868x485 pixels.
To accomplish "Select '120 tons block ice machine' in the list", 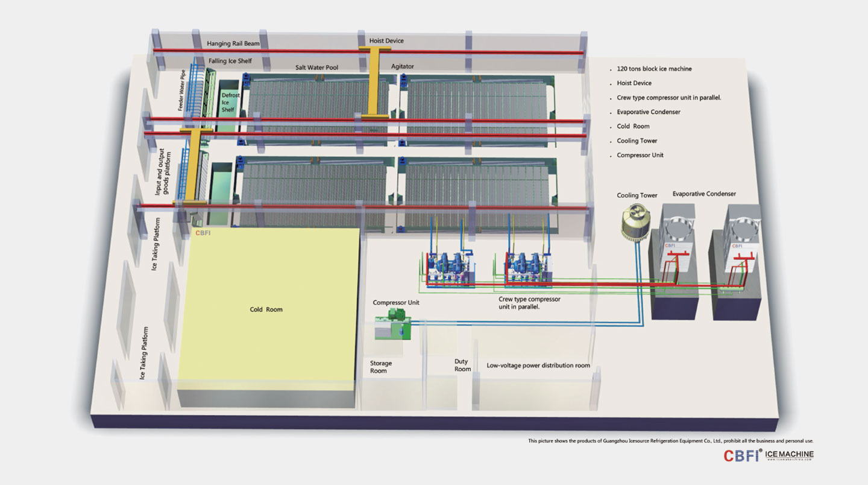I will (654, 69).
